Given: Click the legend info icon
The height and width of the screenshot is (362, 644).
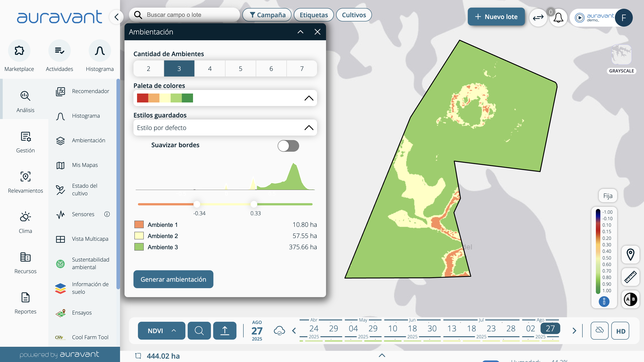Looking at the screenshot, I should (x=604, y=302).
